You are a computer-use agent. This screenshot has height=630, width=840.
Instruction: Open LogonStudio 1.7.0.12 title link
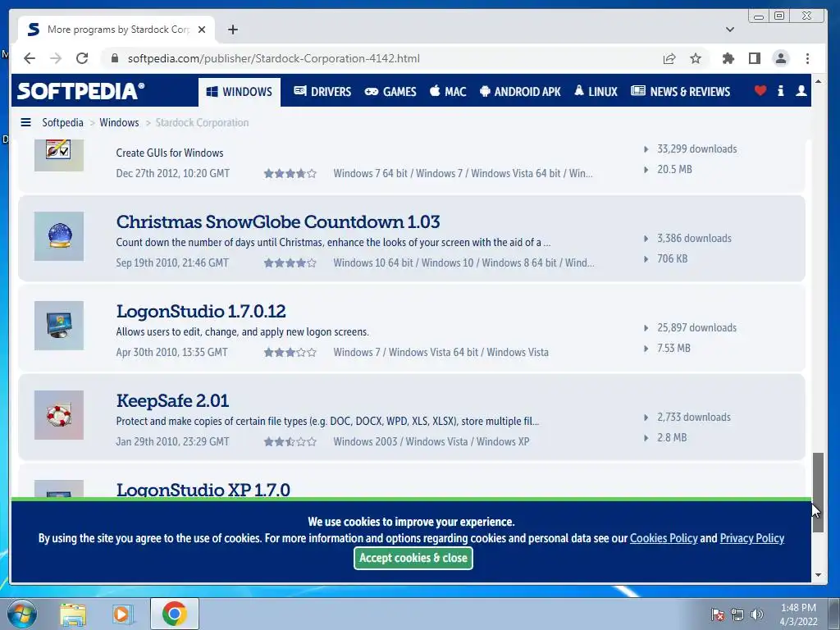coord(201,311)
